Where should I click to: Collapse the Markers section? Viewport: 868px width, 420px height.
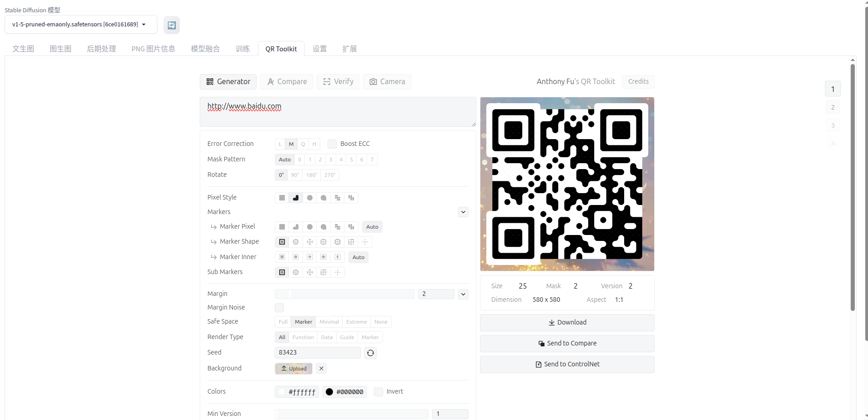[463, 212]
